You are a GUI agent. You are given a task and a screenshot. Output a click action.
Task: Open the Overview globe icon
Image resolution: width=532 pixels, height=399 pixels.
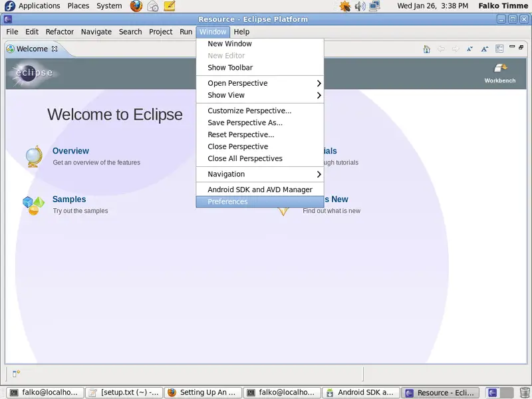(34, 156)
